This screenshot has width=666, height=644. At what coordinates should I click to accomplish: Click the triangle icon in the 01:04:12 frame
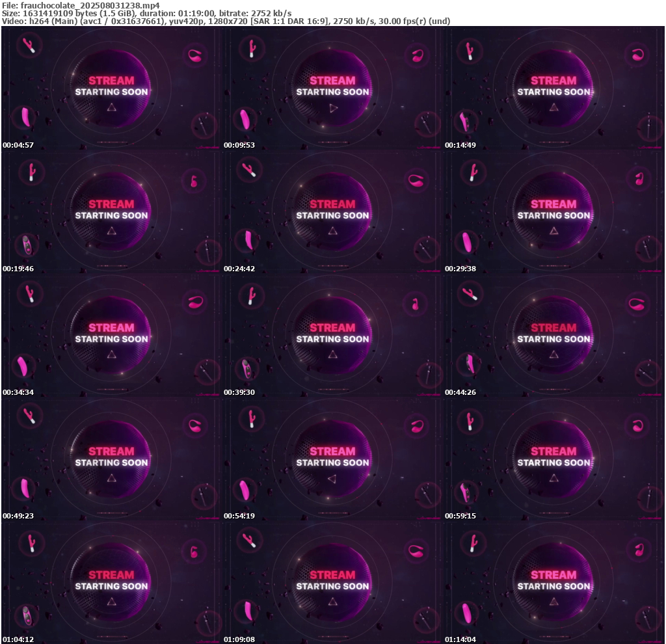point(112,602)
